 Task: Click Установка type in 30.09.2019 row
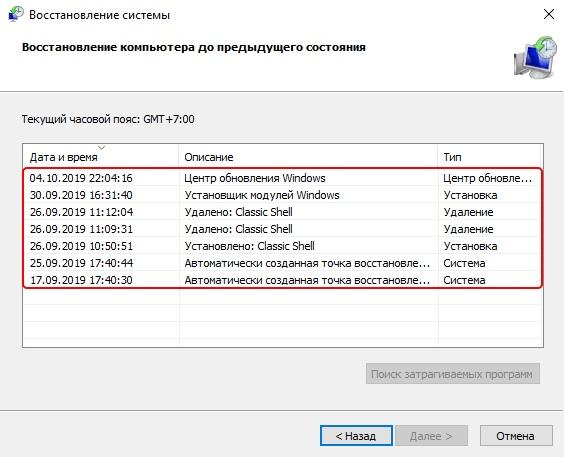tap(470, 195)
